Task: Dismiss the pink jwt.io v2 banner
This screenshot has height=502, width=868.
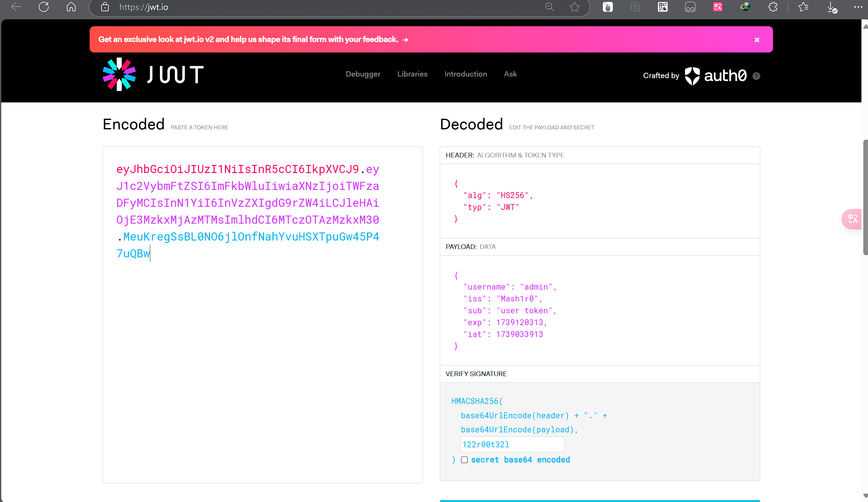Action: click(757, 40)
